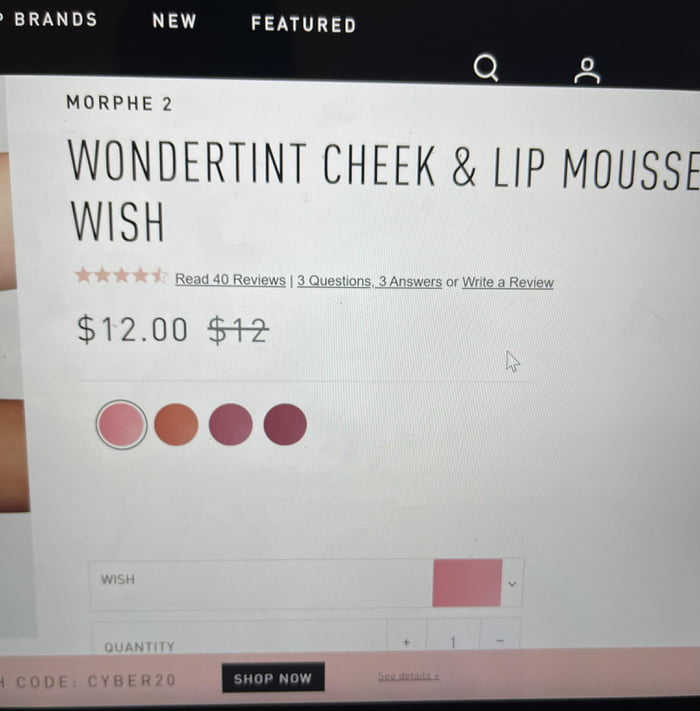Open the BRANDS menu
Image resolution: width=700 pixels, height=711 pixels.
click(56, 19)
